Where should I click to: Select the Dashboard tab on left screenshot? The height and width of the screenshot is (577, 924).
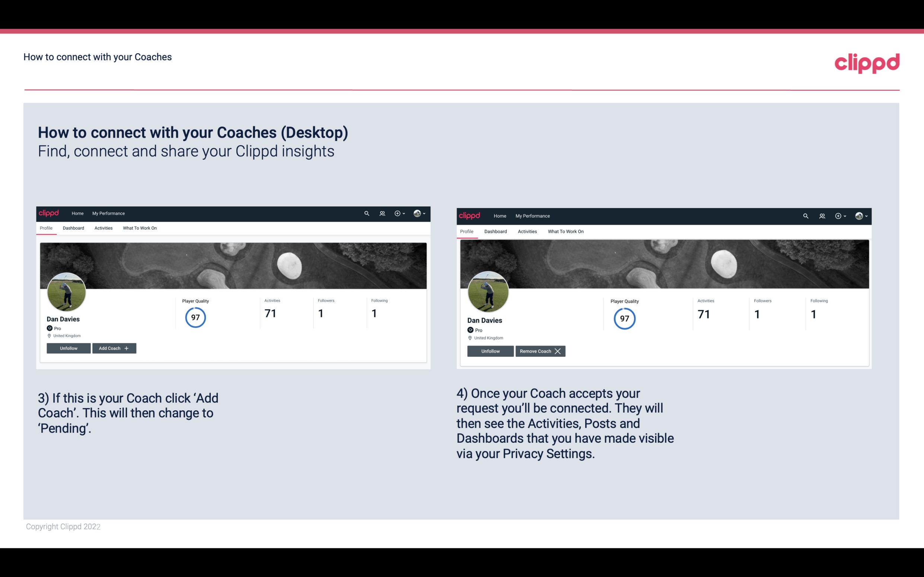[73, 228]
